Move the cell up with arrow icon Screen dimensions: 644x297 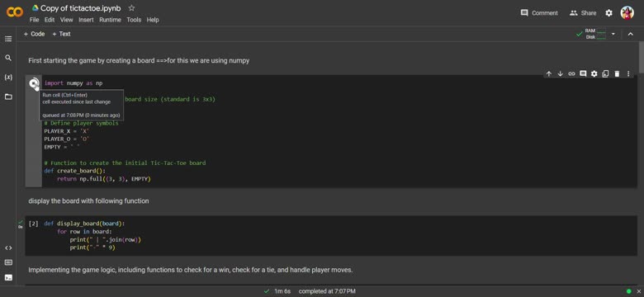pyautogui.click(x=549, y=74)
